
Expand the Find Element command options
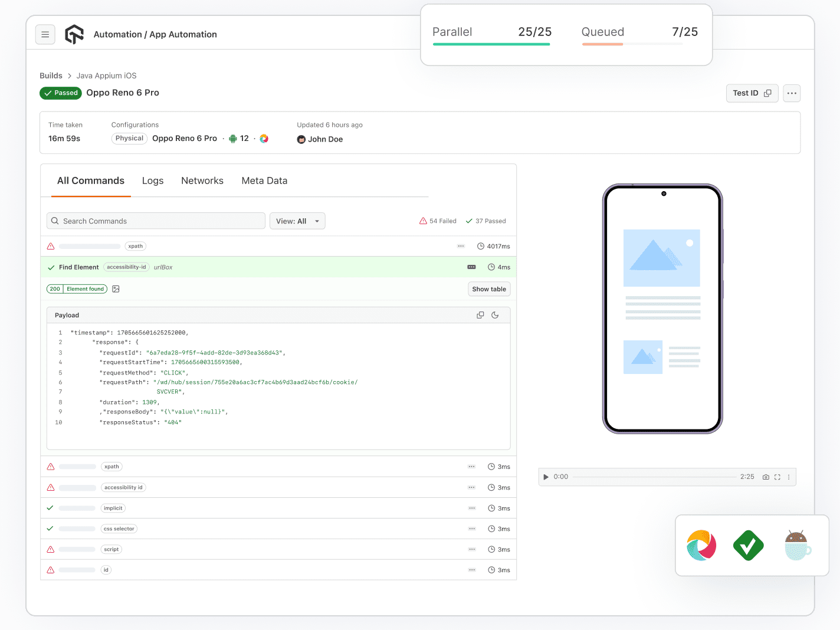pyautogui.click(x=471, y=267)
